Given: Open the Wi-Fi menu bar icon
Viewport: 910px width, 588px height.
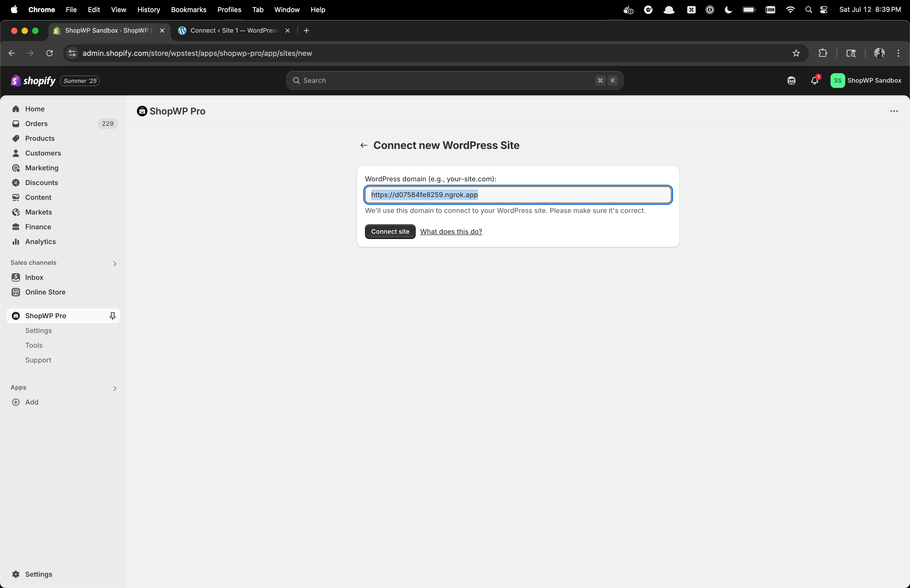Looking at the screenshot, I should (790, 9).
